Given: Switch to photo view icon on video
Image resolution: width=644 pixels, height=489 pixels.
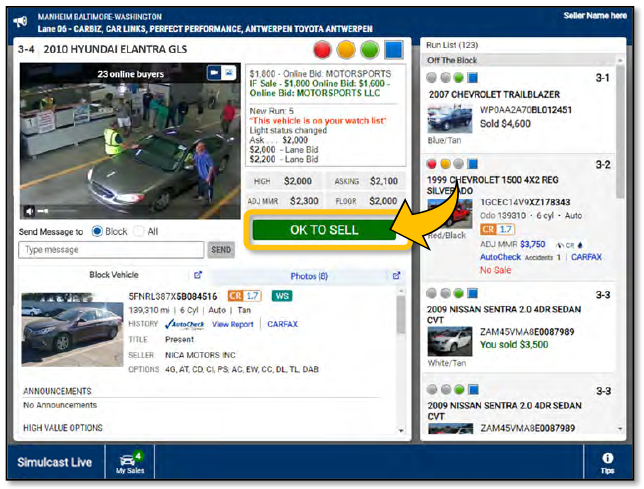Looking at the screenshot, I should pos(229,73).
